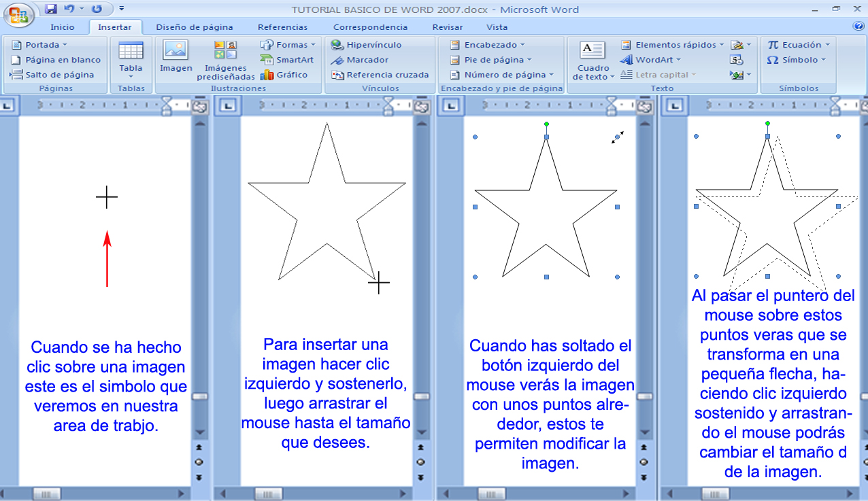868x501 pixels.
Task: Open the Office button menu
Action: coord(19,11)
